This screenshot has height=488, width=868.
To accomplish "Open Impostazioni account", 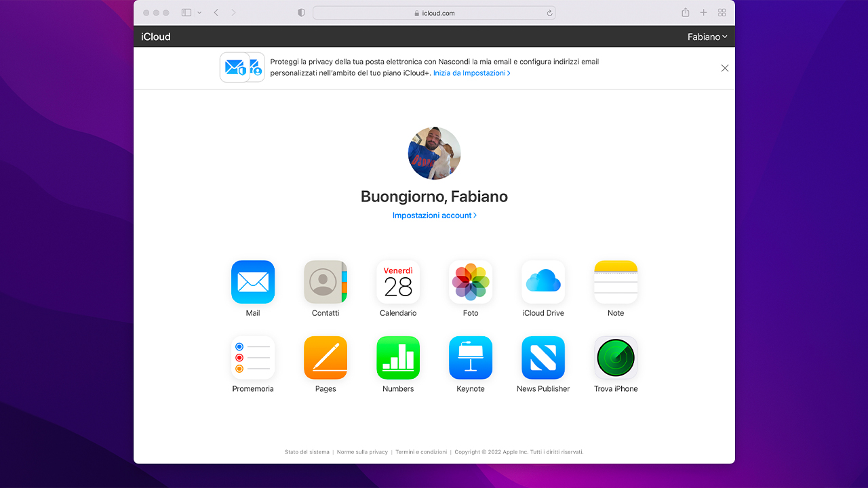I will pos(434,215).
